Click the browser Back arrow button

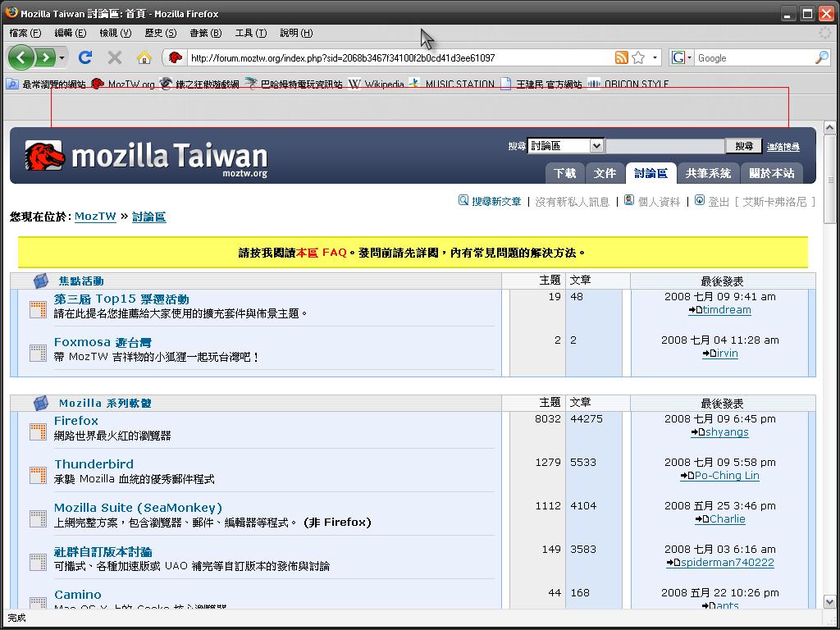point(21,57)
